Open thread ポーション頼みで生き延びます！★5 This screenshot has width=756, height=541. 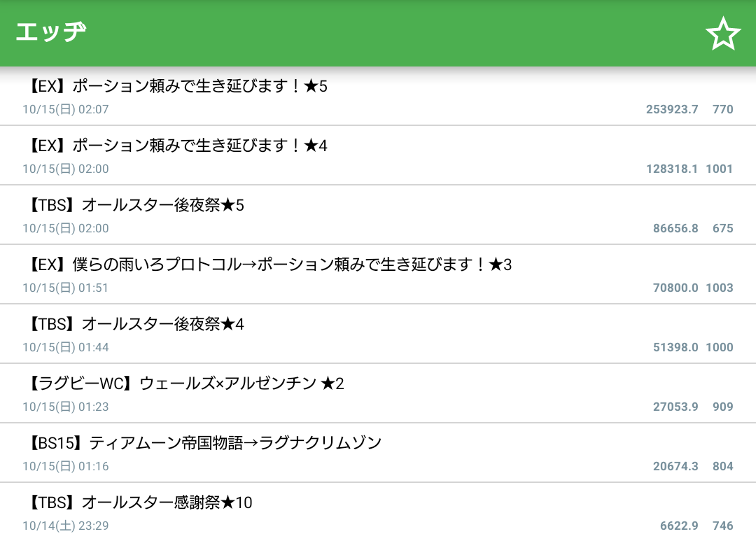[178, 87]
